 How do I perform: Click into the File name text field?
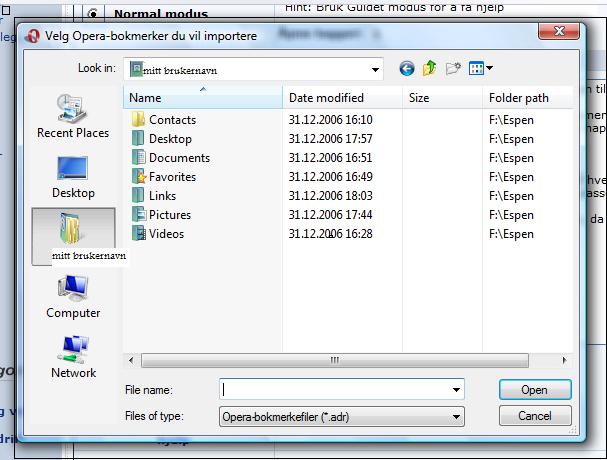point(334,390)
